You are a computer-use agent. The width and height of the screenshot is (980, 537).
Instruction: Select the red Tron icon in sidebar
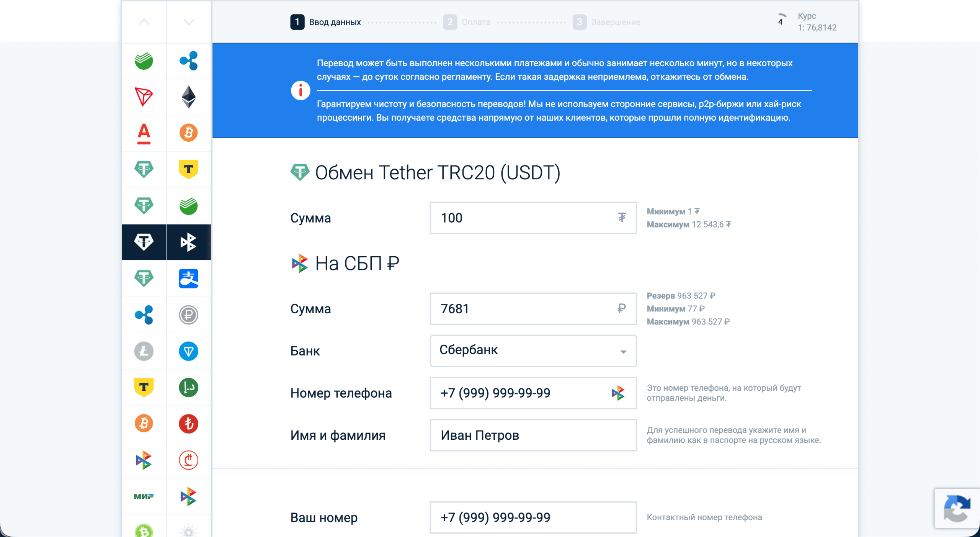144,97
